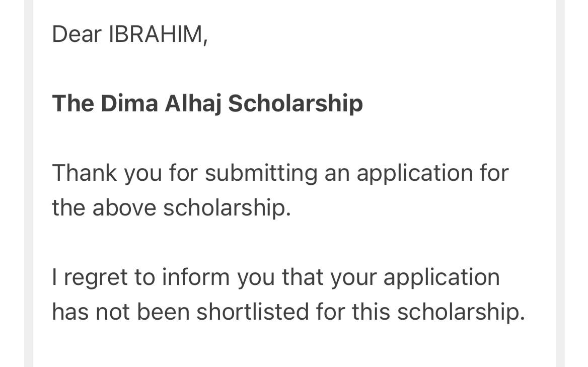Click "Thank you for submitting an application for"

280,173
